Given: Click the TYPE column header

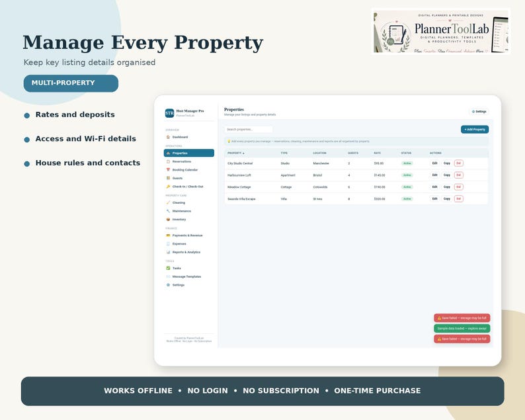Looking at the screenshot, I should tap(284, 153).
